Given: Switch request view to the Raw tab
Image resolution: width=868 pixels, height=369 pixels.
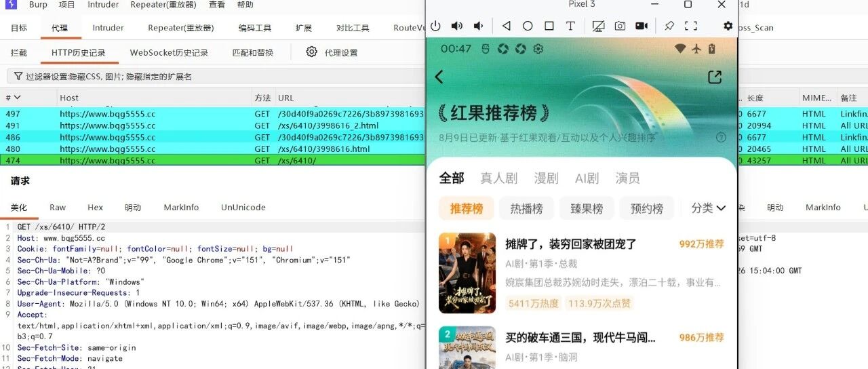Looking at the screenshot, I should [x=58, y=208].
